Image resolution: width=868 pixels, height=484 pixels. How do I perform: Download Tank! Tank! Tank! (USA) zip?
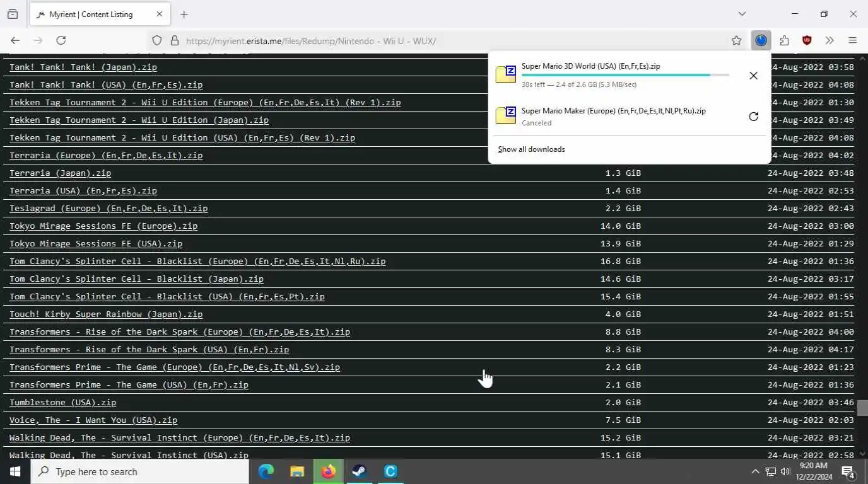[x=106, y=84]
